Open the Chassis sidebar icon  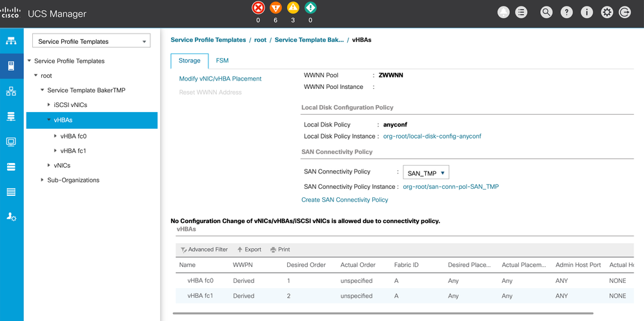point(12,191)
